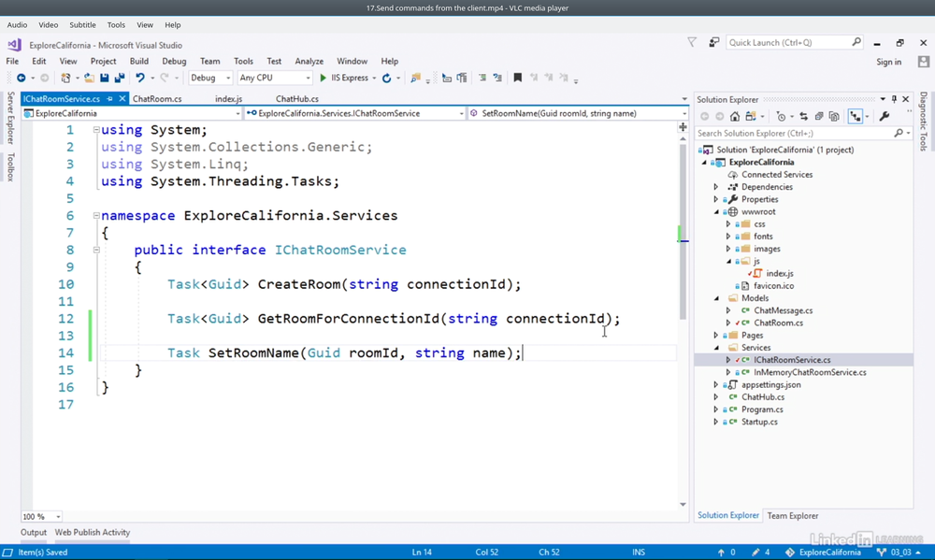Close the IChatRoomService.cs tab with its X
This screenshot has width=935, height=560.
pos(122,99)
